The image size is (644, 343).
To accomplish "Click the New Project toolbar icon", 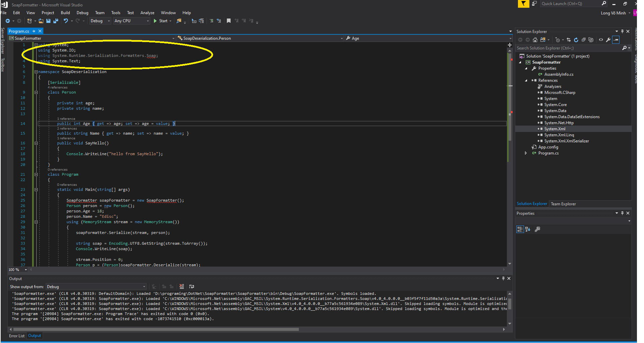I will click(x=30, y=21).
